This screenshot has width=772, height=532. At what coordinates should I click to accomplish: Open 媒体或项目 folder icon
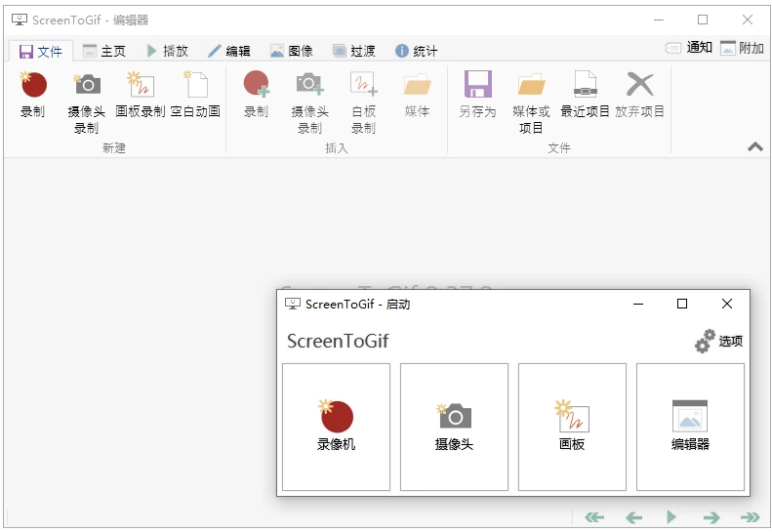[531, 86]
